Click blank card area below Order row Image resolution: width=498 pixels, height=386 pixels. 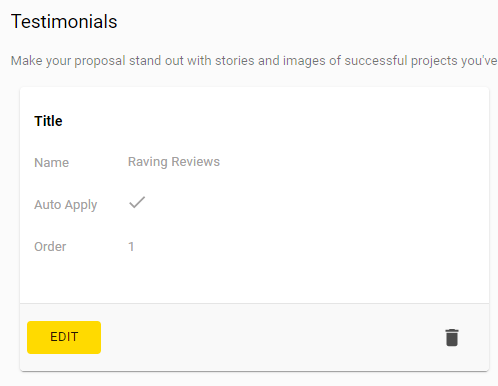click(x=254, y=280)
